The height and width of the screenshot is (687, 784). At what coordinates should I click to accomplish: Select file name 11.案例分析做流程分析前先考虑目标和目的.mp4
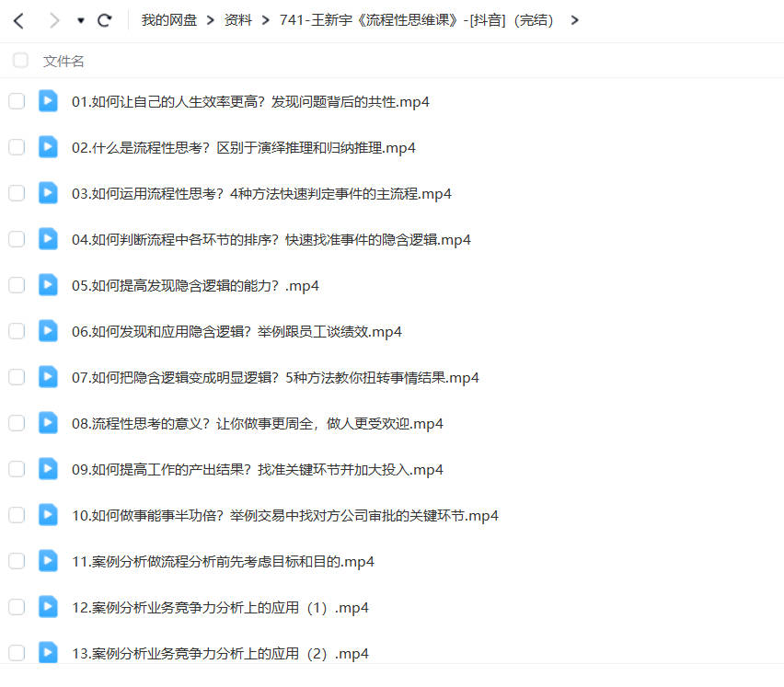223,562
